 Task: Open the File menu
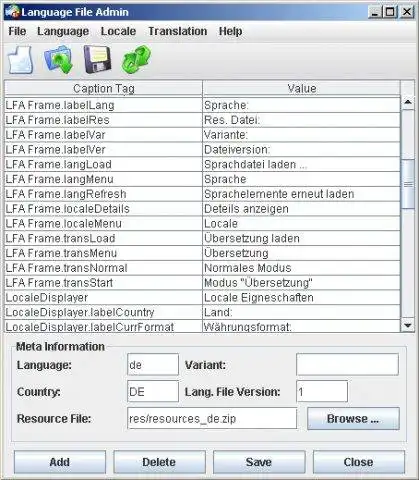(17, 31)
